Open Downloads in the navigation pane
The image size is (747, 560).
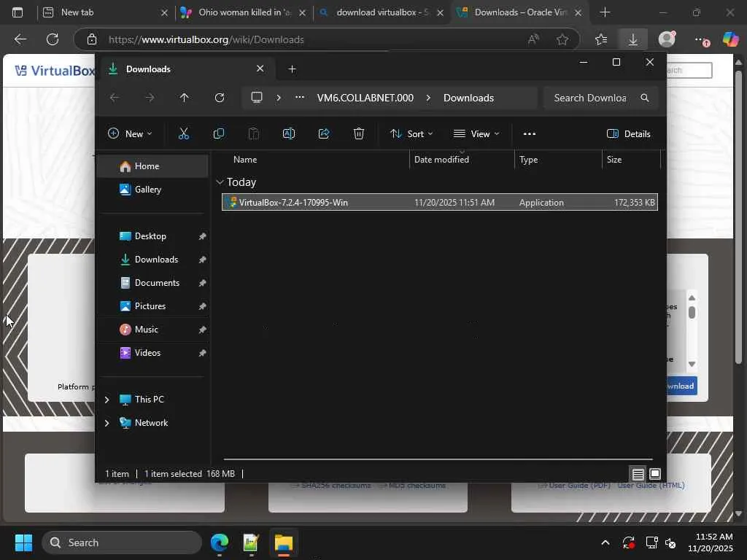click(153, 260)
